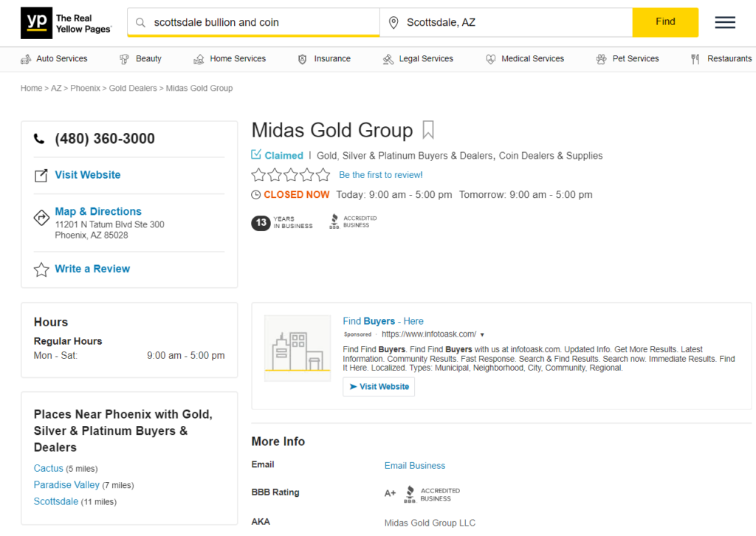The image size is (756, 536).
Task: Select the fifth rating star
Action: 323,175
